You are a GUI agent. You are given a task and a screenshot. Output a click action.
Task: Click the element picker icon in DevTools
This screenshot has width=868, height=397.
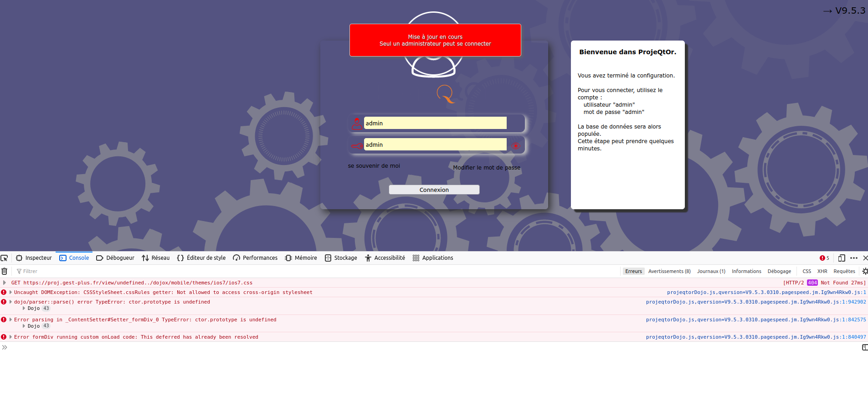click(5, 258)
